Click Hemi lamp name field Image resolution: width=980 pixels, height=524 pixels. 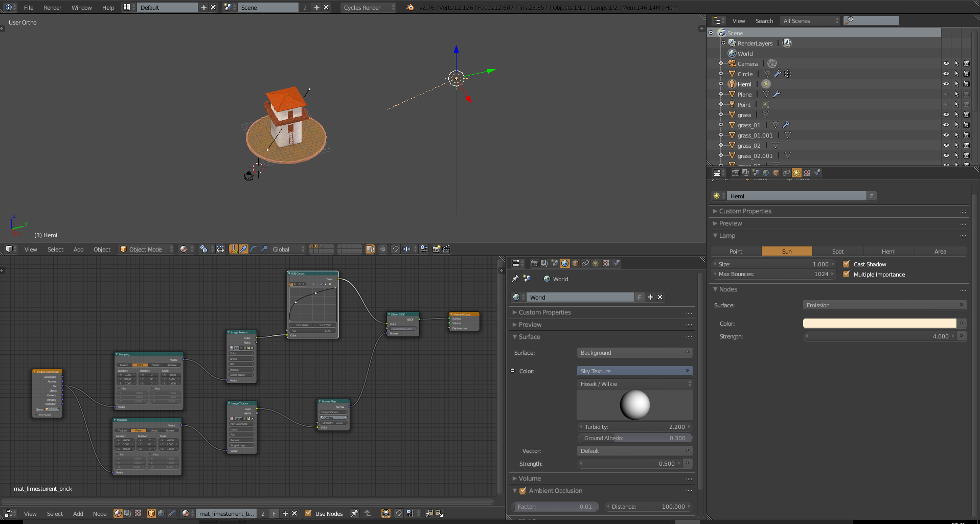coord(796,196)
